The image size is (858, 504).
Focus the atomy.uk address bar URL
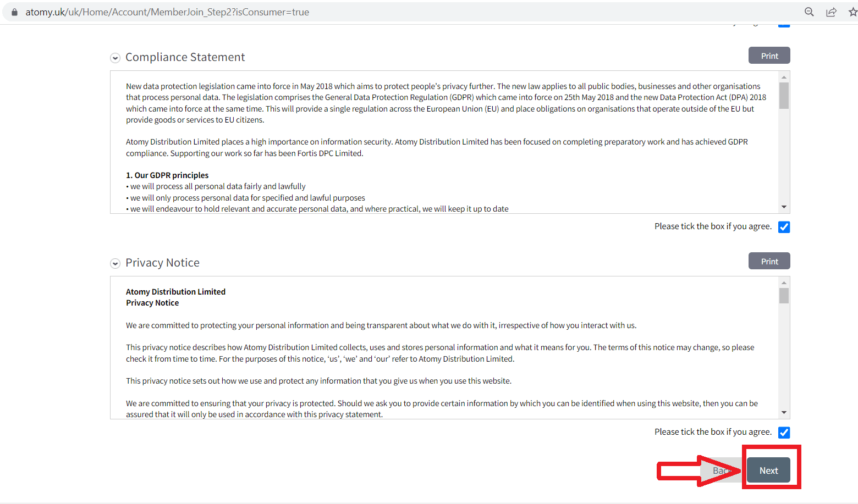(x=167, y=12)
